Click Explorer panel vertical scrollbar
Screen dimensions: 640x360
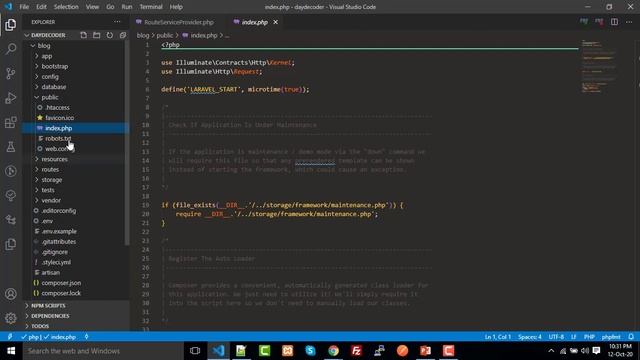(x=127, y=143)
